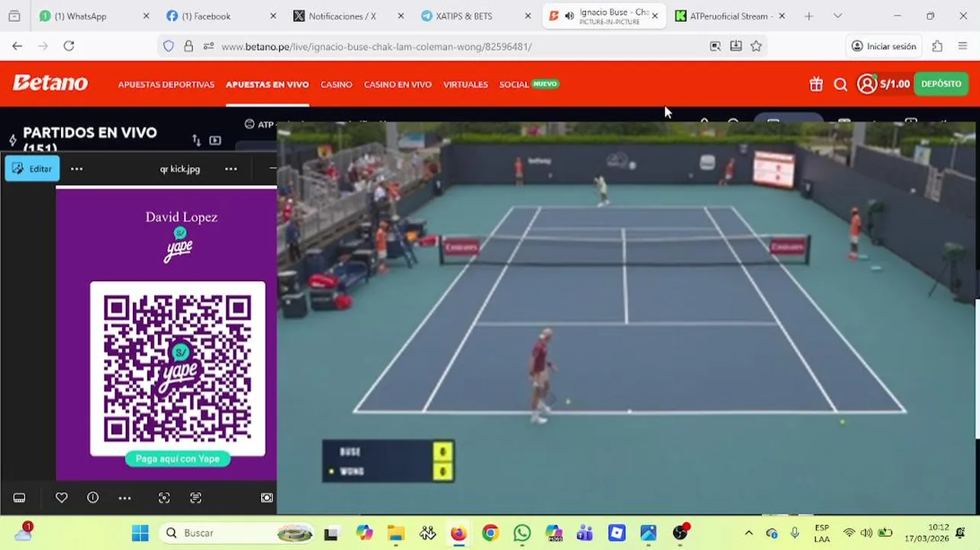
Task: Open WhatsApp from the taskbar
Action: (522, 532)
